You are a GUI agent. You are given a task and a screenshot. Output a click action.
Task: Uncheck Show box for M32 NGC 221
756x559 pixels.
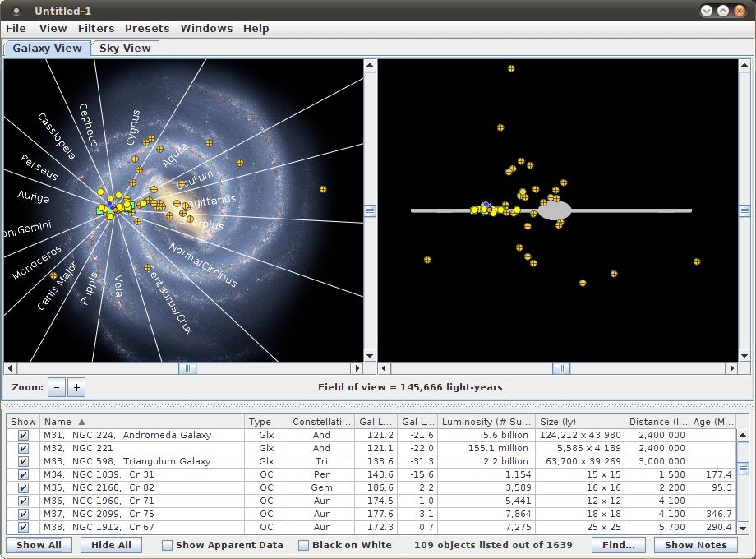pos(23,448)
